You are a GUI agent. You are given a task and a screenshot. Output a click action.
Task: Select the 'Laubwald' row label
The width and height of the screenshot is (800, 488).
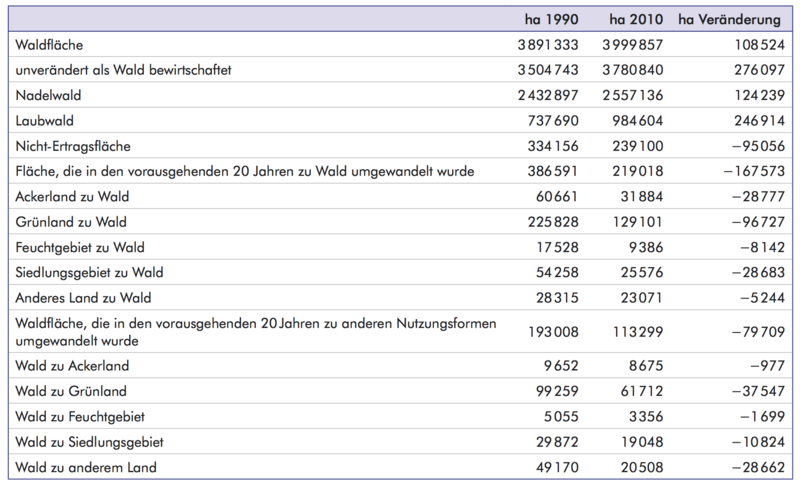pyautogui.click(x=44, y=120)
